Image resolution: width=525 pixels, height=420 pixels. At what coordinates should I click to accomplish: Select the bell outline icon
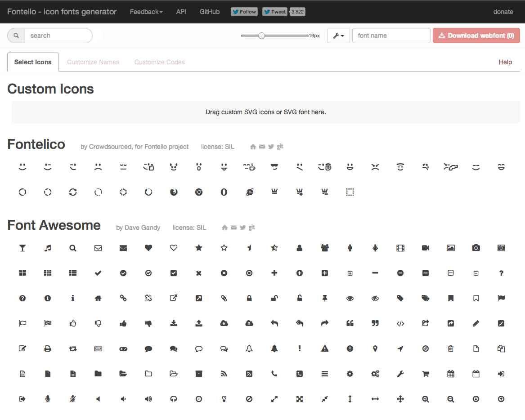coord(249,349)
